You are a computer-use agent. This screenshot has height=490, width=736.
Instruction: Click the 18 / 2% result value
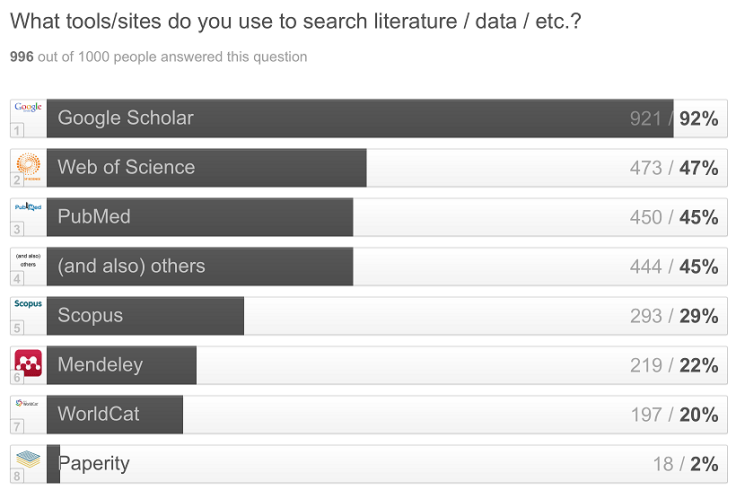point(685,464)
